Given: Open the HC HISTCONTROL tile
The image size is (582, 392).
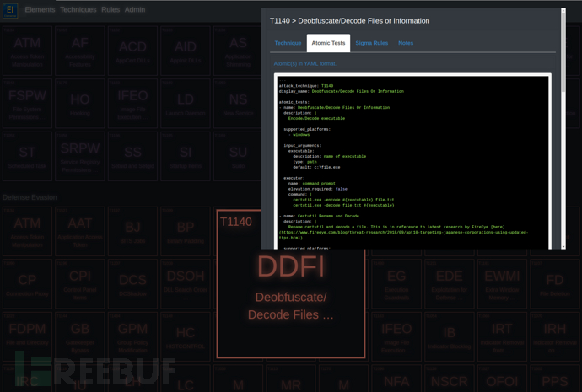Looking at the screenshot, I should [x=186, y=336].
